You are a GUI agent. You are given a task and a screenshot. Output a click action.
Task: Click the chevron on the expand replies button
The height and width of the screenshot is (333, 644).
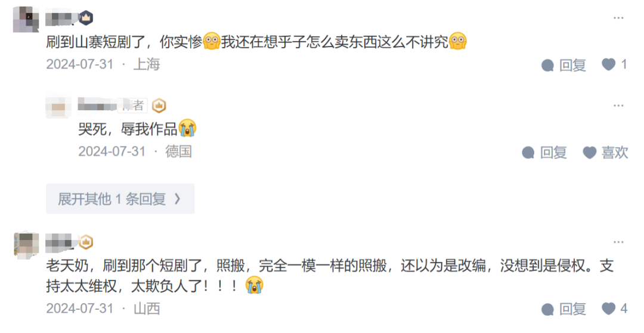(x=178, y=199)
